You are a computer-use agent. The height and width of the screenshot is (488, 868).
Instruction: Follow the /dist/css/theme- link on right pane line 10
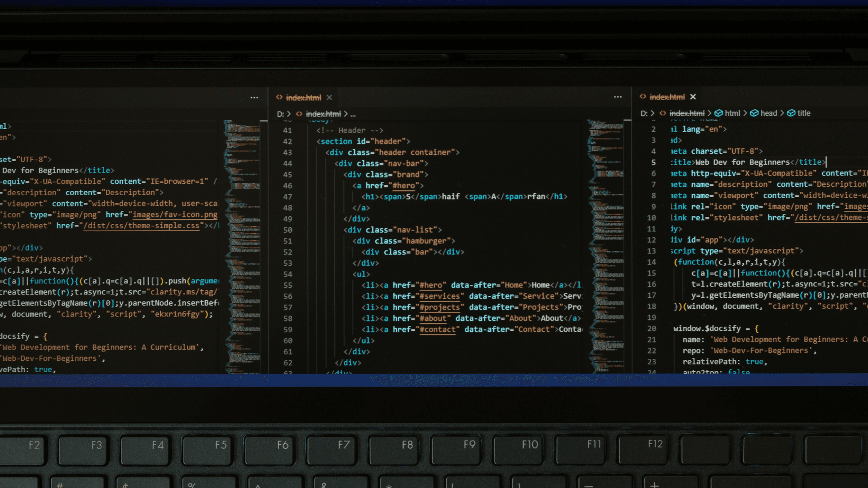tap(831, 217)
